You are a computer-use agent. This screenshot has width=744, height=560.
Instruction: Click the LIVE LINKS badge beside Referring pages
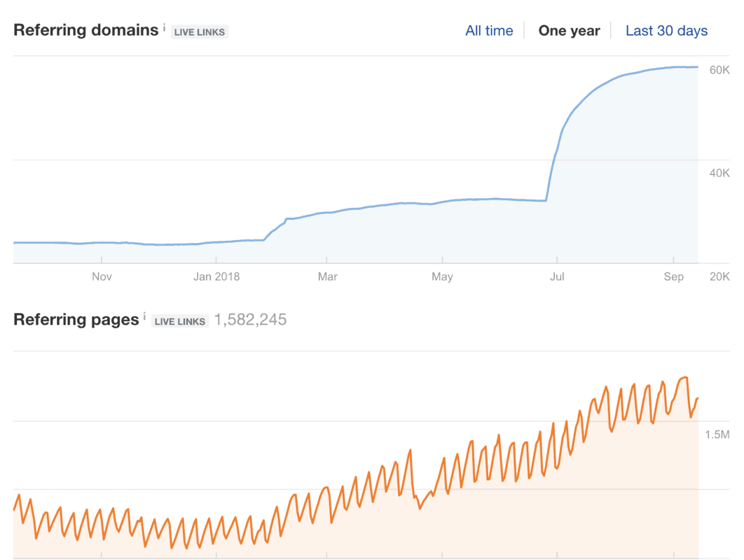180,321
